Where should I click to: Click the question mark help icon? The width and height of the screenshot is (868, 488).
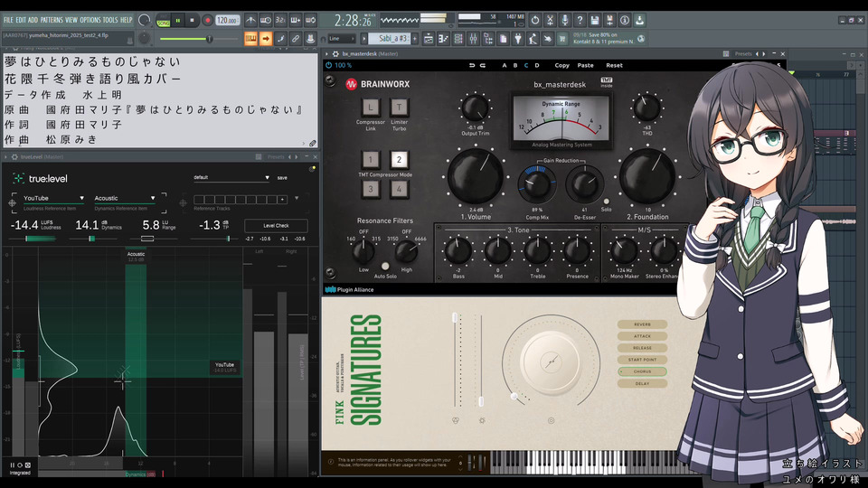coord(580,21)
